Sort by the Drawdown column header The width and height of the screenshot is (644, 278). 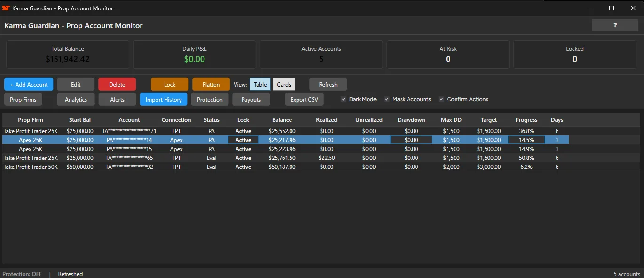pos(411,120)
